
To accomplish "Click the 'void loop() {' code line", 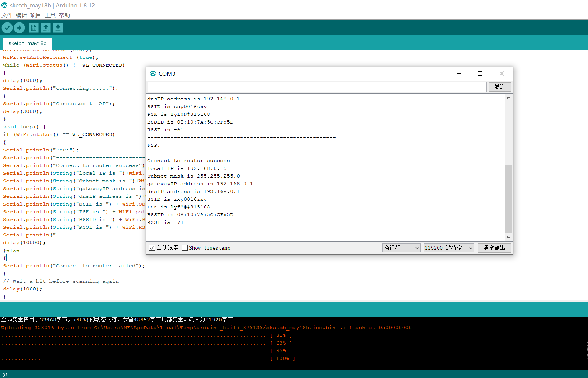I will point(24,127).
